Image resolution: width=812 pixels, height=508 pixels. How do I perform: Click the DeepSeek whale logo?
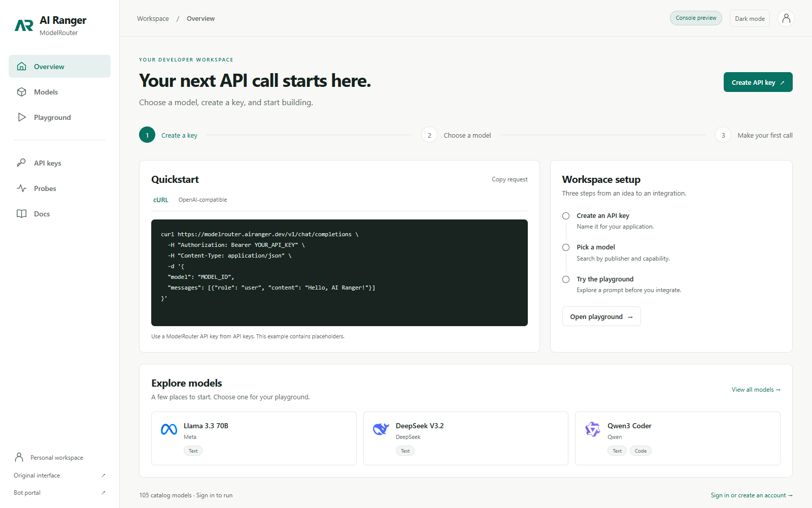tap(381, 429)
